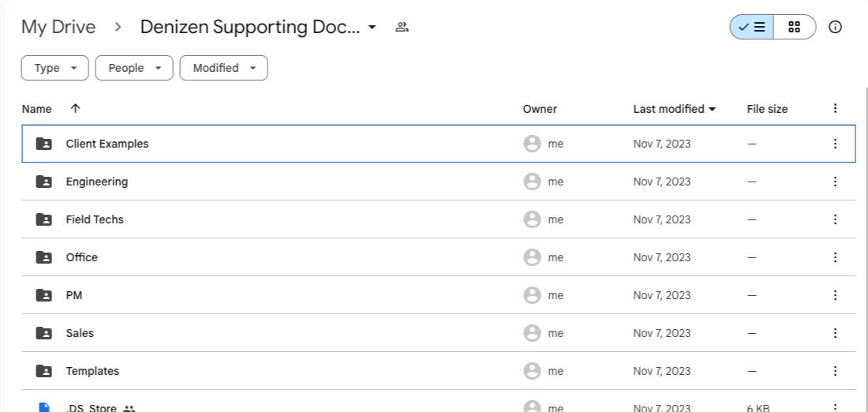This screenshot has height=412, width=868.
Task: Open Denizen Supporting Doc folder dropdown menu
Action: tap(372, 28)
